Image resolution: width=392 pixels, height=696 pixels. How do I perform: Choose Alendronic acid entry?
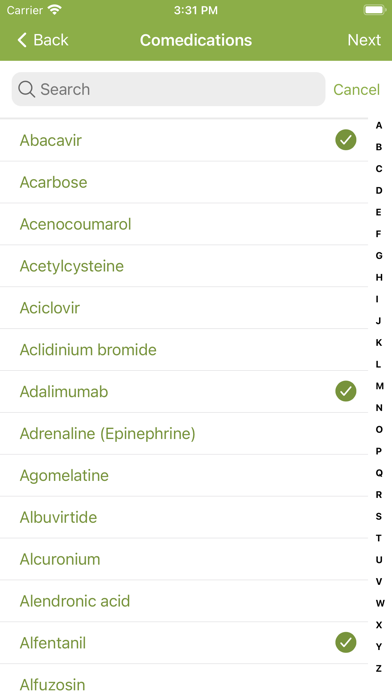(x=184, y=601)
